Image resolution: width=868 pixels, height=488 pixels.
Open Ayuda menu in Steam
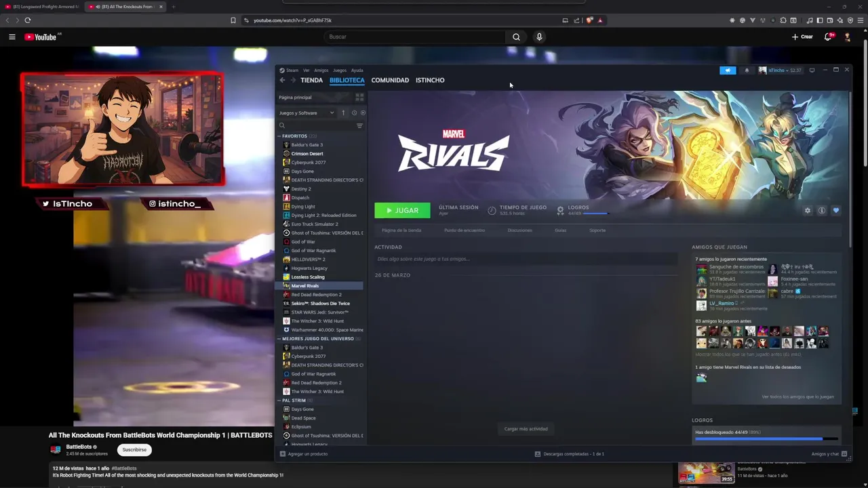tap(357, 70)
